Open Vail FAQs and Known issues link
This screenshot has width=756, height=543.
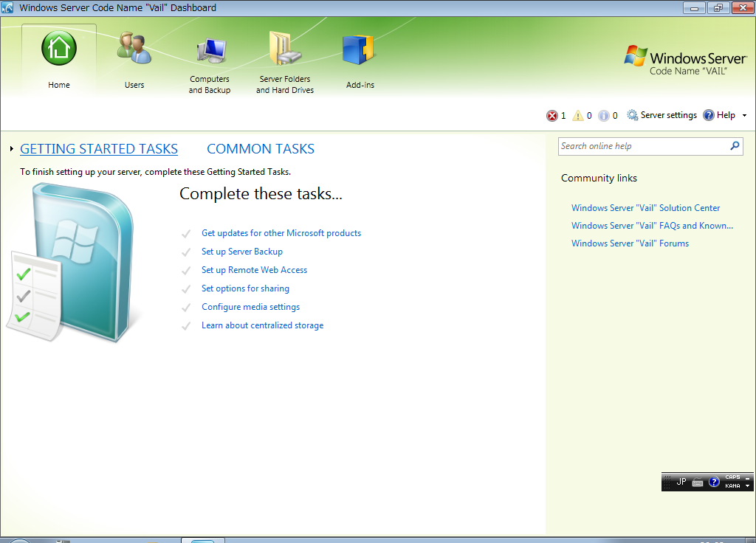click(x=652, y=226)
